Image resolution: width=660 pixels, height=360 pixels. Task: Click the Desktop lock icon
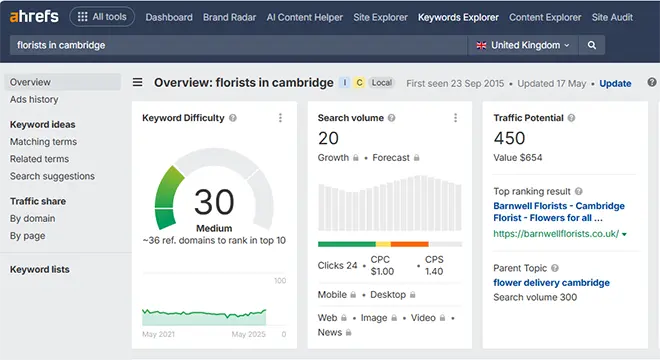click(412, 295)
